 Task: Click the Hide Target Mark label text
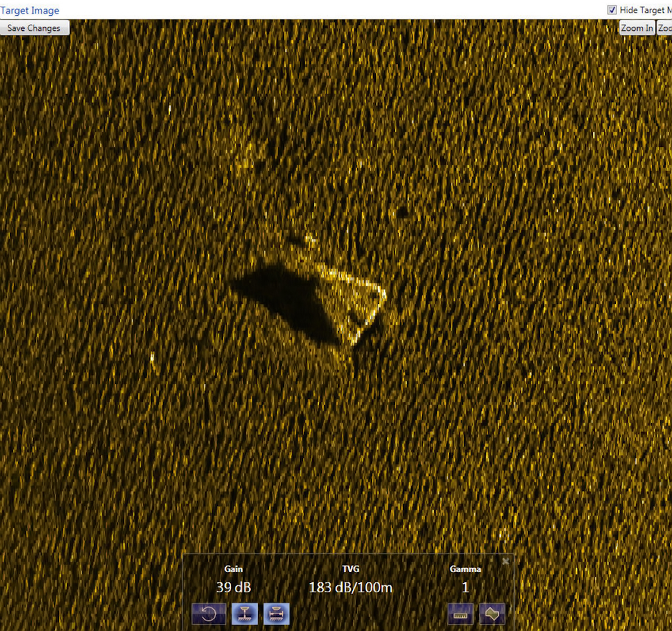[x=644, y=10]
